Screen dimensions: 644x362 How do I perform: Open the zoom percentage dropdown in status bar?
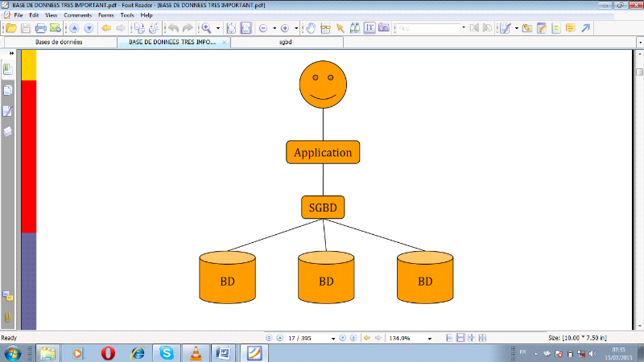429,339
